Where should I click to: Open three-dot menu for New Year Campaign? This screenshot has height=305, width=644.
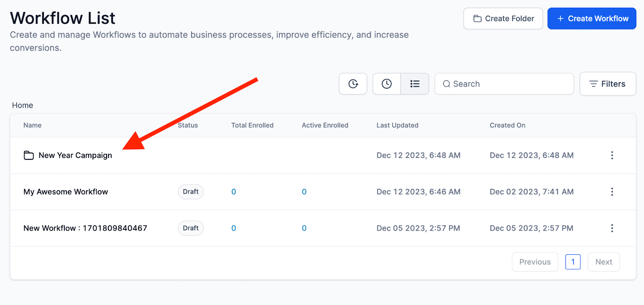coord(612,155)
